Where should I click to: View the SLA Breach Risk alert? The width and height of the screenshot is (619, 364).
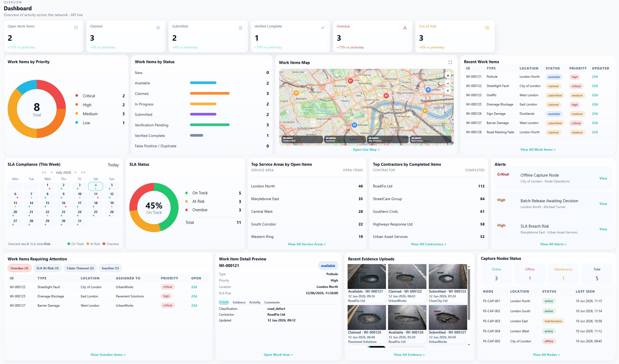[603, 229]
